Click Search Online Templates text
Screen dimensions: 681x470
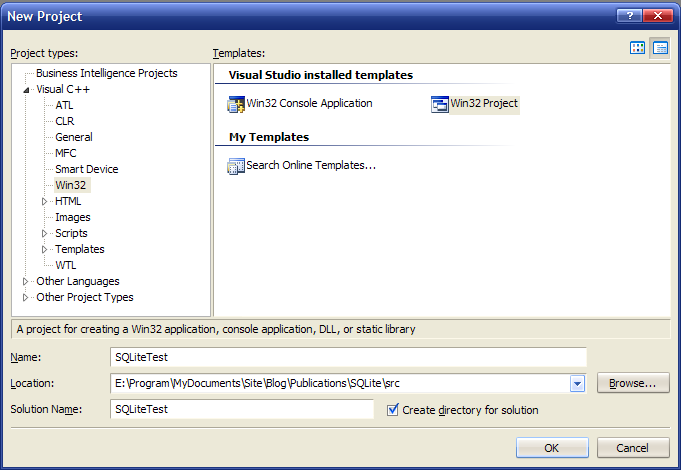(311, 165)
